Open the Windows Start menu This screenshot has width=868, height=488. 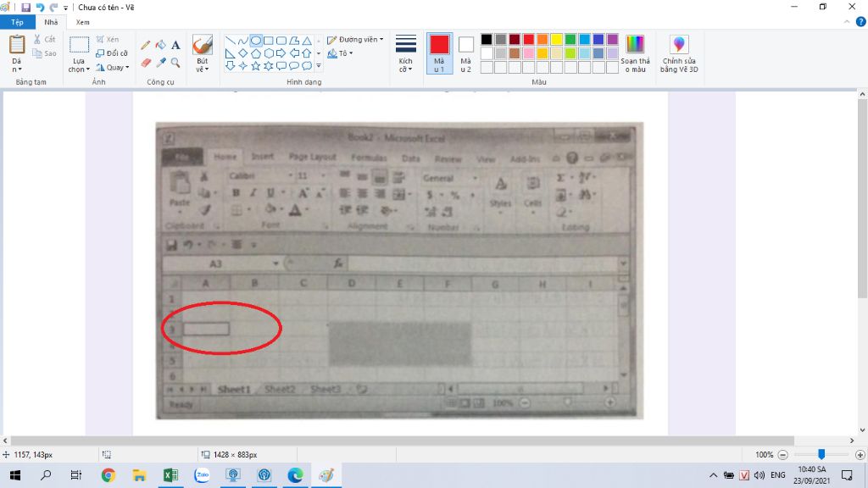click(x=15, y=474)
